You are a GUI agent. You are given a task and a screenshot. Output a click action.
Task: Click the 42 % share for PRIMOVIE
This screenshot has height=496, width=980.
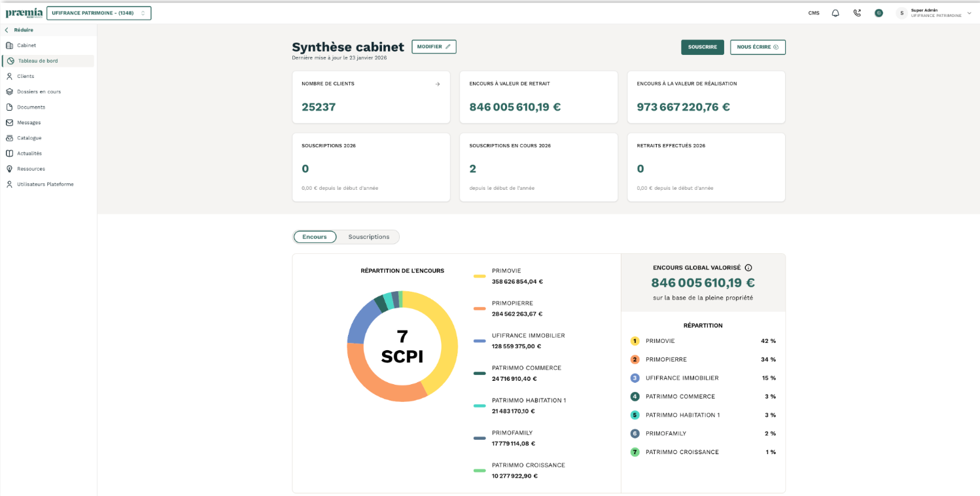click(x=768, y=341)
